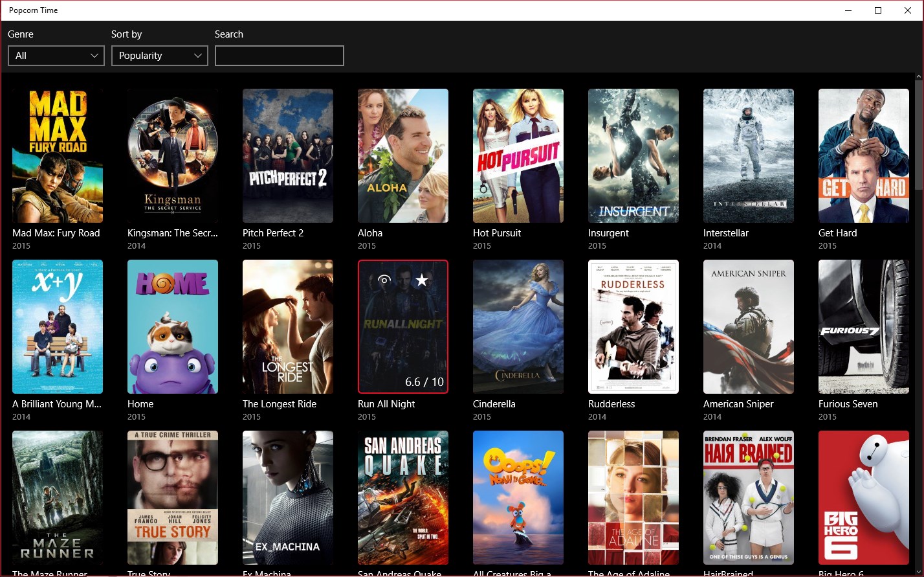The width and height of the screenshot is (924, 577).
Task: Select the Ooops! Noah is Gone poster
Action: (518, 498)
